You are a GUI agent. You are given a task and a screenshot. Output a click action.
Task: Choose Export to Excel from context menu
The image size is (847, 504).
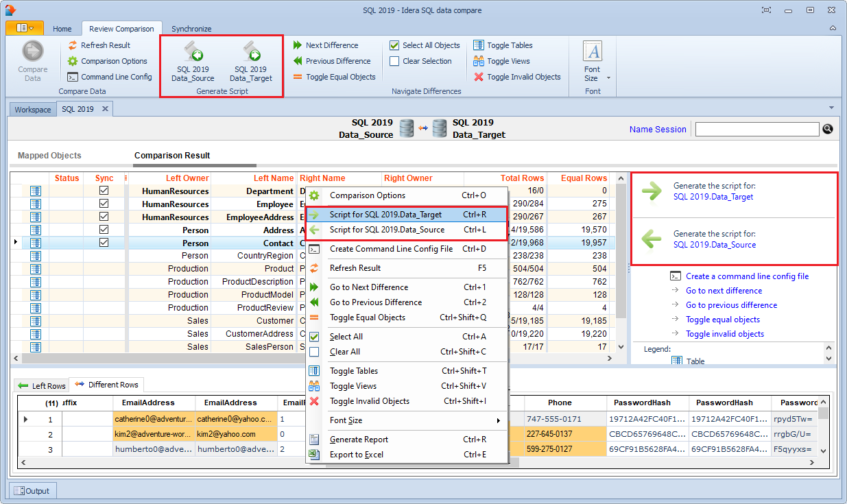(356, 455)
